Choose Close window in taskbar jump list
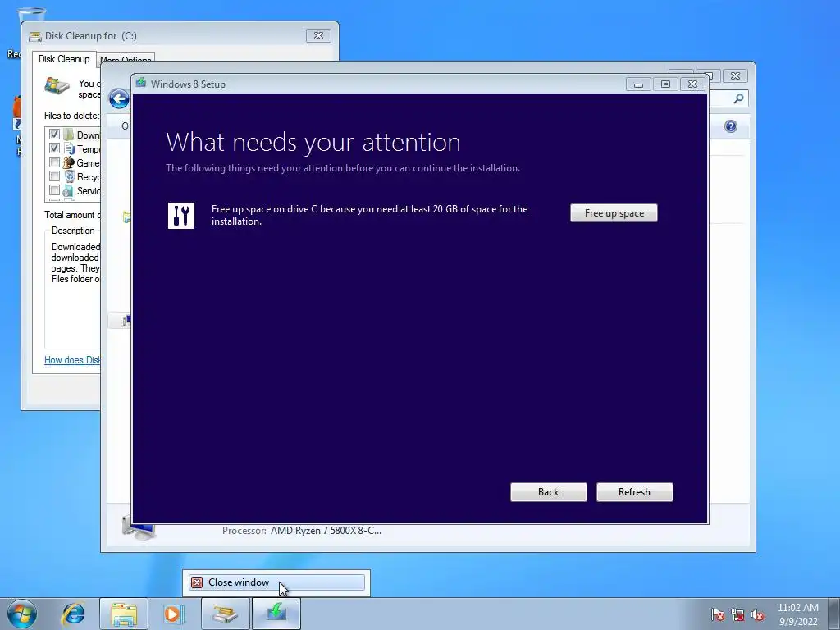This screenshot has width=840, height=630. pyautogui.click(x=276, y=582)
